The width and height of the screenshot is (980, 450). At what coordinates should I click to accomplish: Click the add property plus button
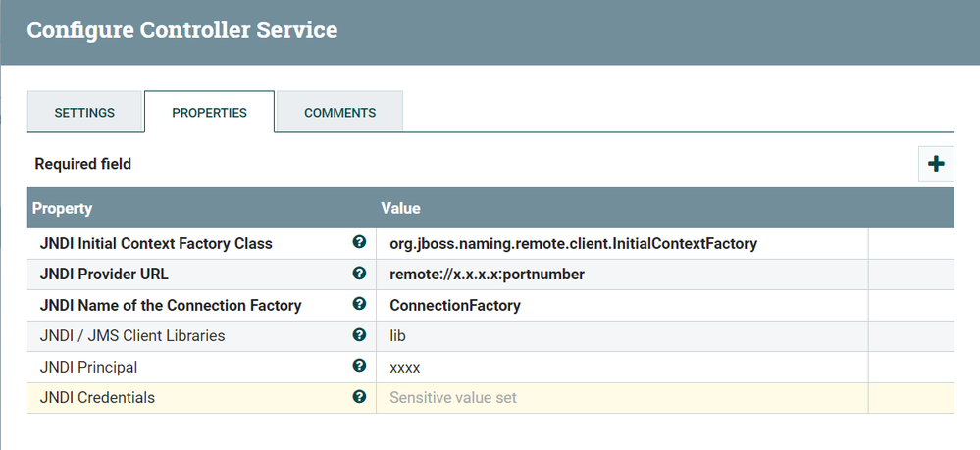click(936, 164)
